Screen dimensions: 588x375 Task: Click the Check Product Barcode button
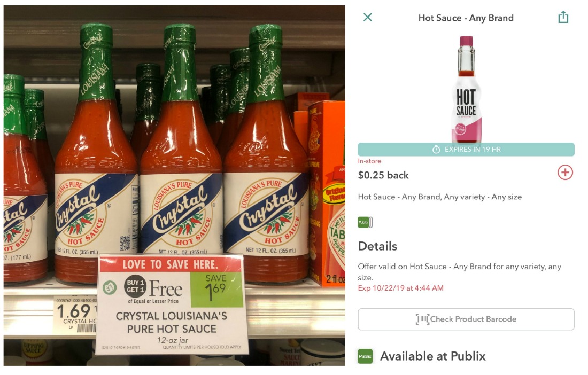(466, 319)
